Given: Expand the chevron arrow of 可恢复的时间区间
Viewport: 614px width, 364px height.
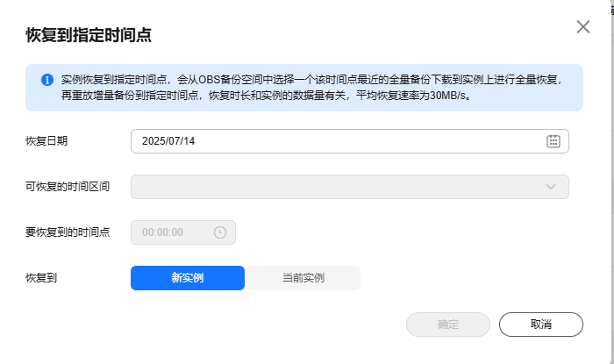Looking at the screenshot, I should [x=551, y=187].
